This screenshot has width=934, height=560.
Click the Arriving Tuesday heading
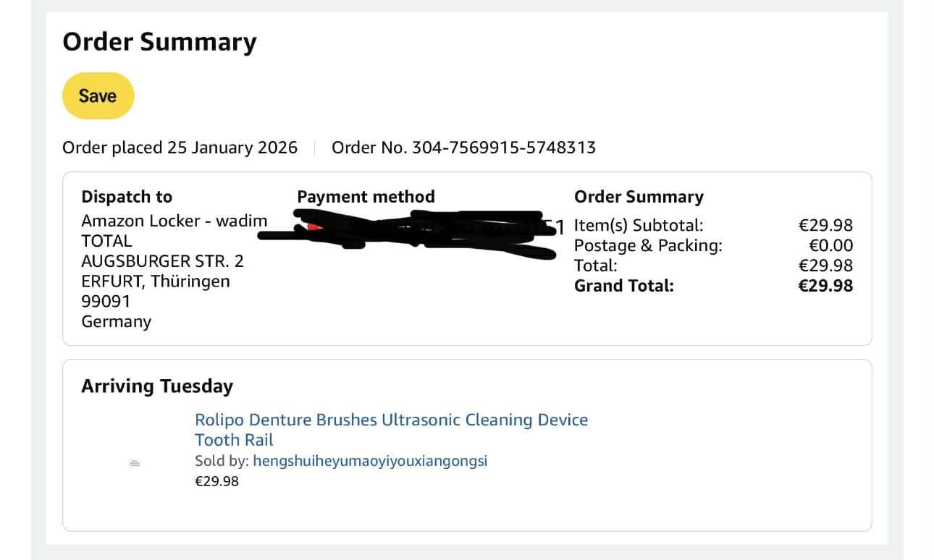click(x=157, y=386)
